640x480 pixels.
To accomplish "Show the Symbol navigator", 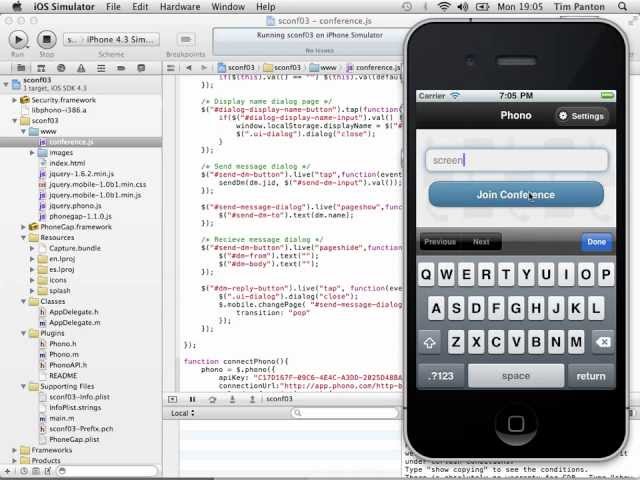I will pyautogui.click(x=41, y=68).
